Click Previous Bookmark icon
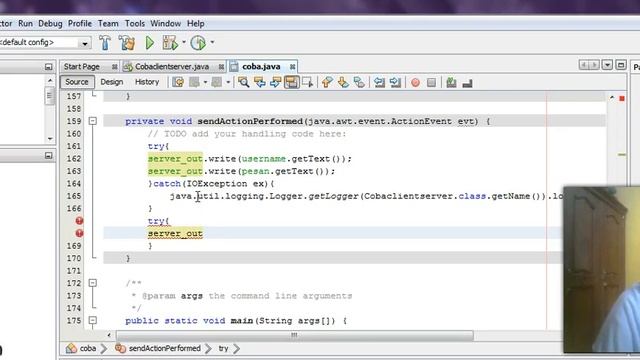Viewport: 640px width, 360px height. click(327, 82)
